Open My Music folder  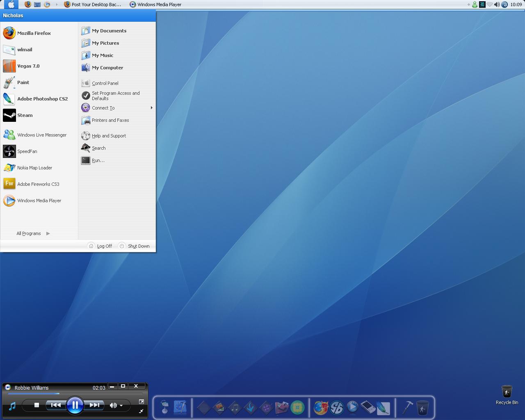coord(117,55)
